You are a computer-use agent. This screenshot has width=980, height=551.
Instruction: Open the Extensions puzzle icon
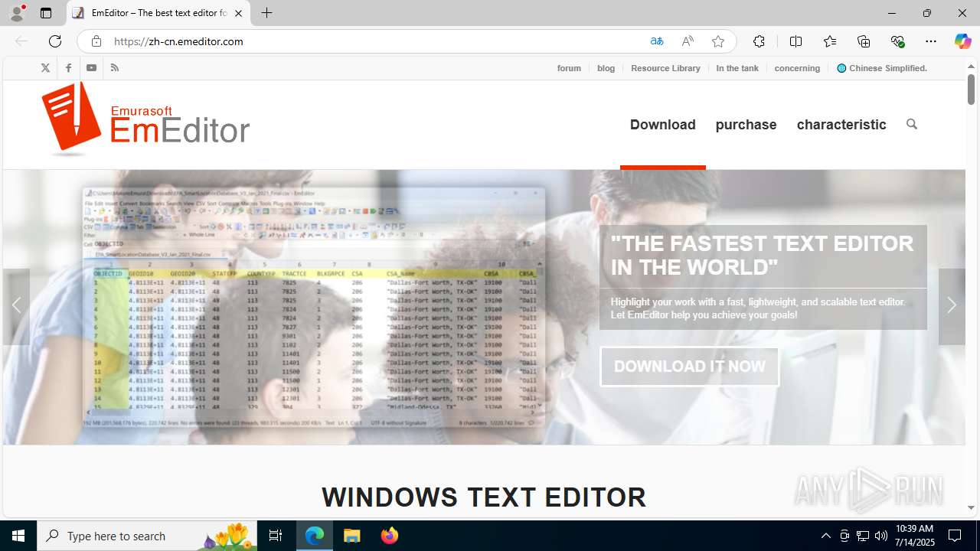coord(759,41)
